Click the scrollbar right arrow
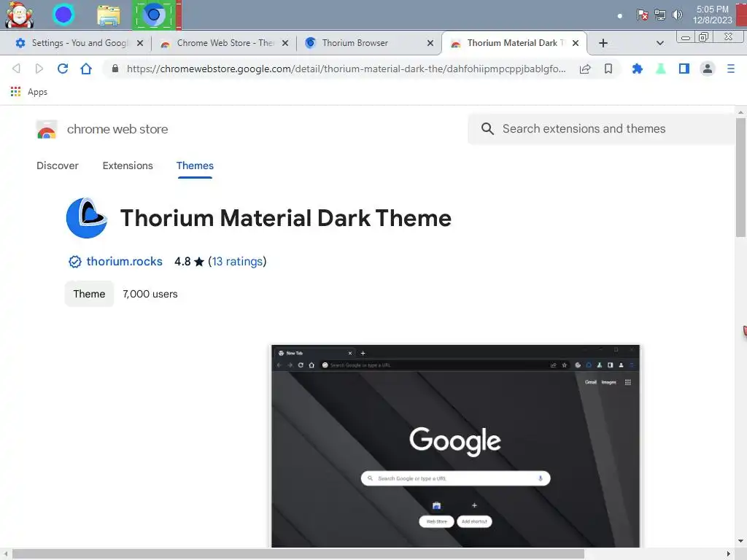 [729, 554]
